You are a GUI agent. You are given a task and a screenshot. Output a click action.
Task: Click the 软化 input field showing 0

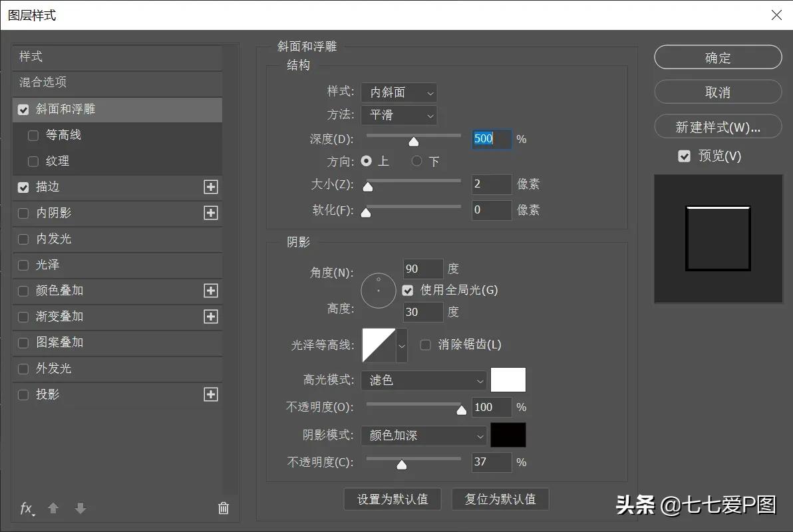(492, 210)
